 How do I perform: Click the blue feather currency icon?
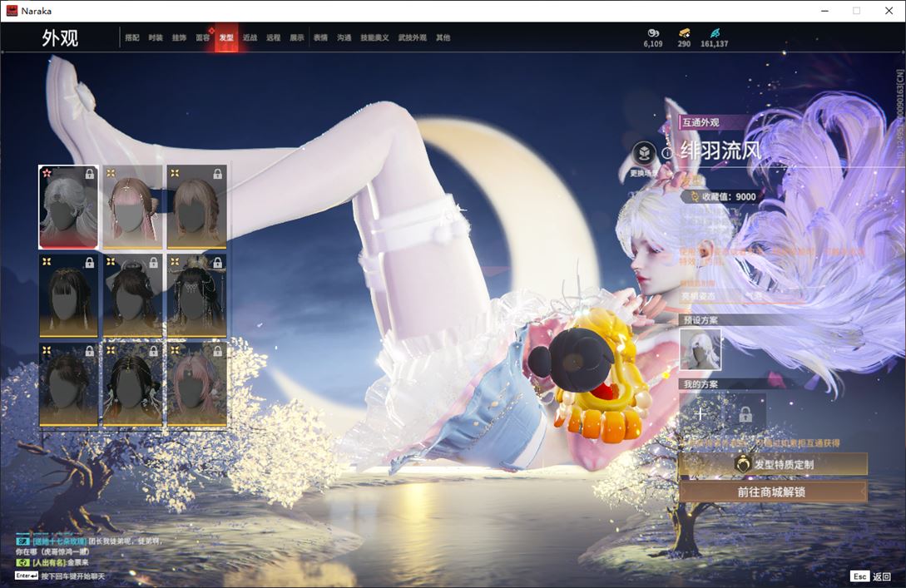714,33
